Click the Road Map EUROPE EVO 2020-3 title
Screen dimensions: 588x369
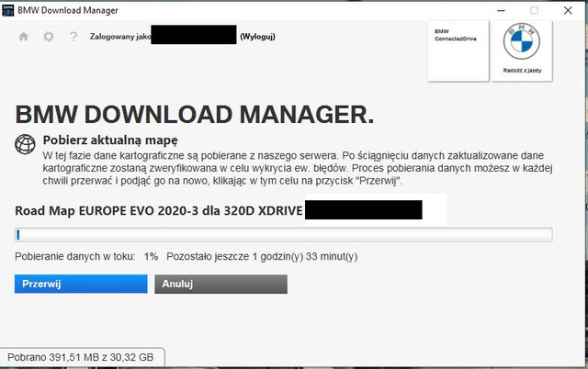(159, 211)
